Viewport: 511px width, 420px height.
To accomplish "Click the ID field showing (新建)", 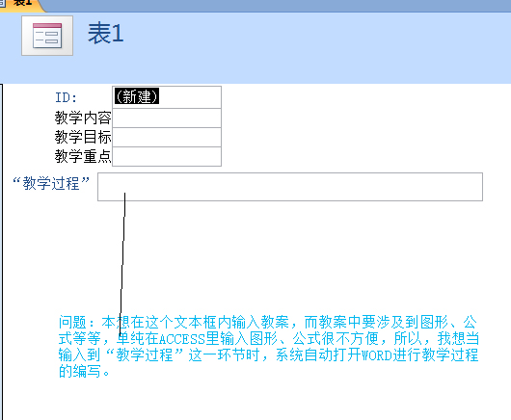I will click(x=167, y=97).
